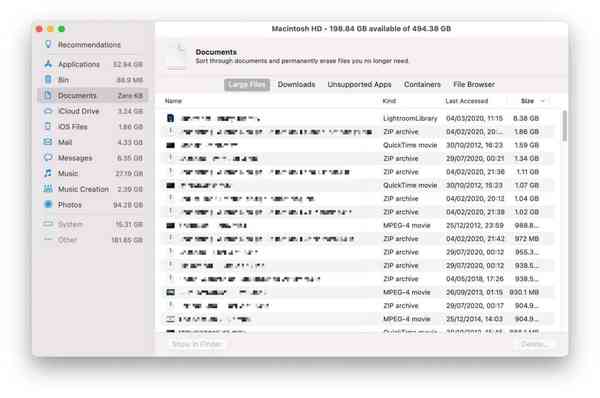The width and height of the screenshot is (600, 398).
Task: Sort by the Name column header
Action: tap(173, 101)
